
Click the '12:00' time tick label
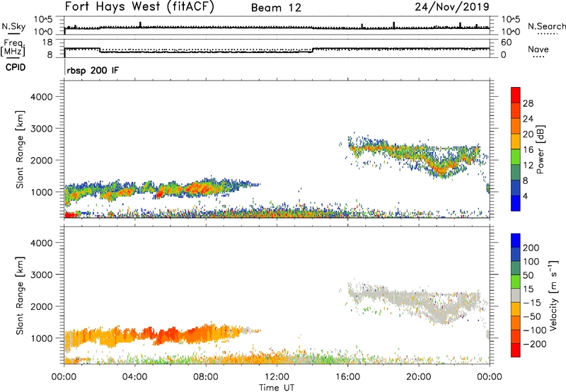click(277, 377)
